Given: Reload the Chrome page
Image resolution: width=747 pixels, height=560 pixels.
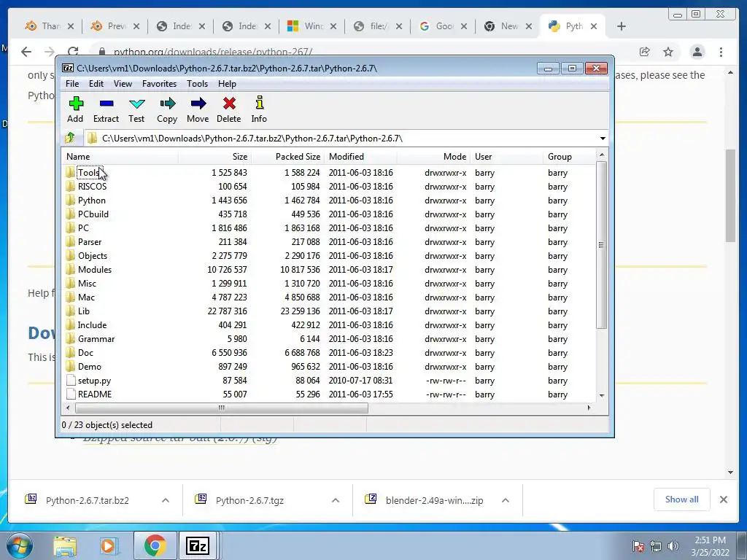Looking at the screenshot, I should tap(73, 52).
